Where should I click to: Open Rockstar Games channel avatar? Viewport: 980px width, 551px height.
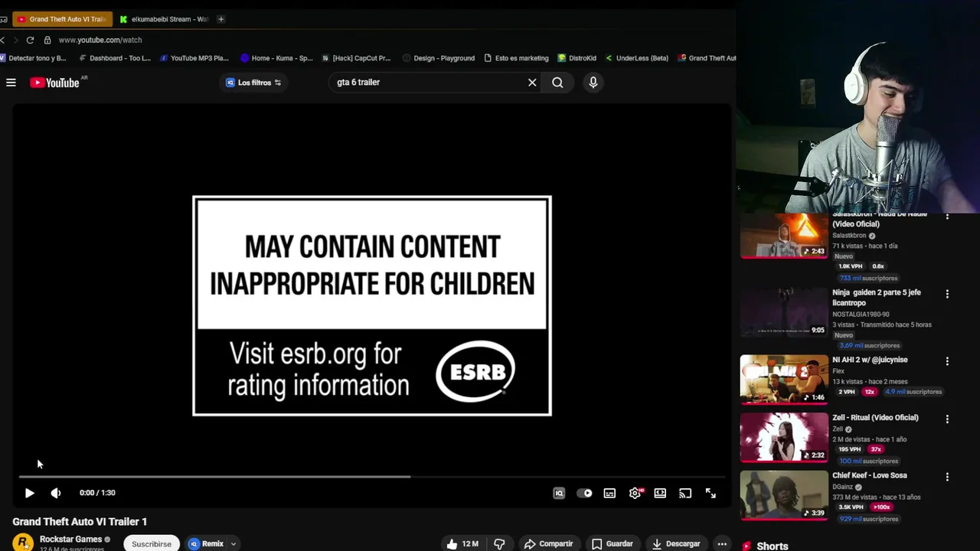pos(23,543)
